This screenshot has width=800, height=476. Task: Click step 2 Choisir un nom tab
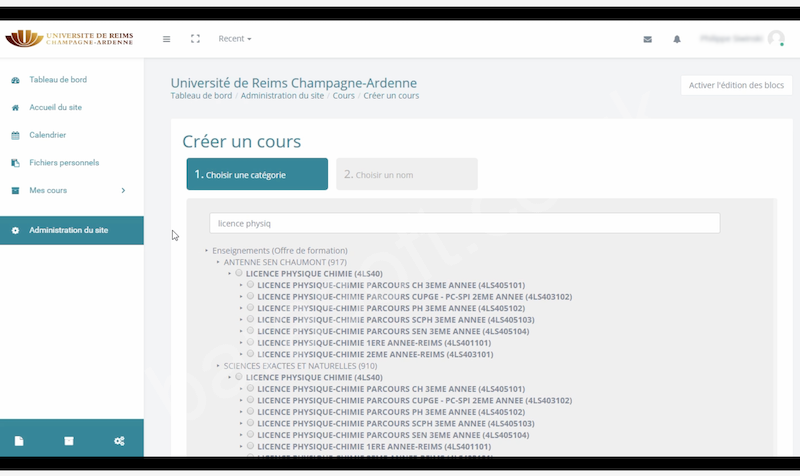pyautogui.click(x=407, y=174)
